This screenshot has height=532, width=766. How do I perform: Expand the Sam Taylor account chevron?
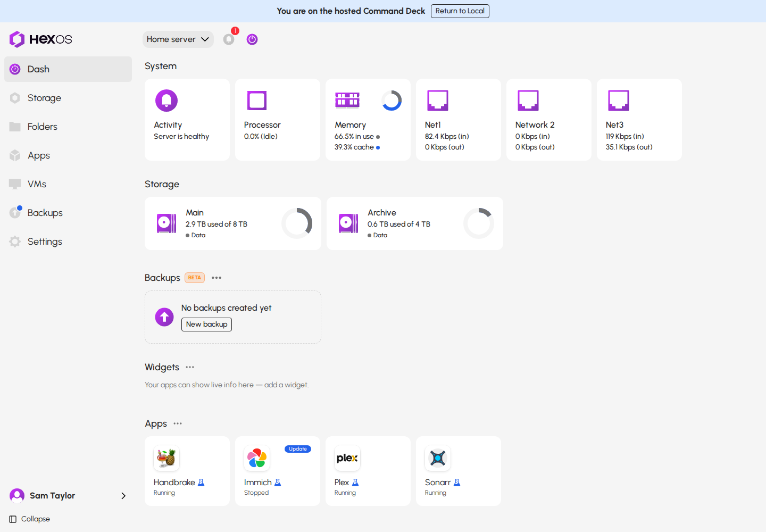(123, 496)
